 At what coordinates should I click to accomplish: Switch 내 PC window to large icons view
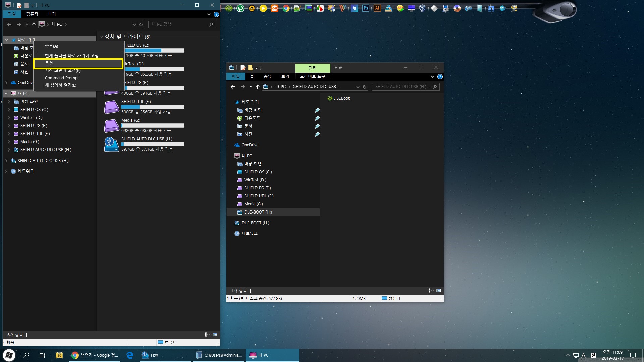pos(215,334)
